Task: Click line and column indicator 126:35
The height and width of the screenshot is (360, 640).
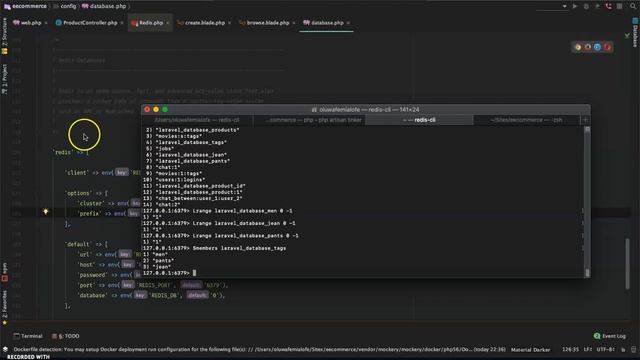Action: pos(570,350)
